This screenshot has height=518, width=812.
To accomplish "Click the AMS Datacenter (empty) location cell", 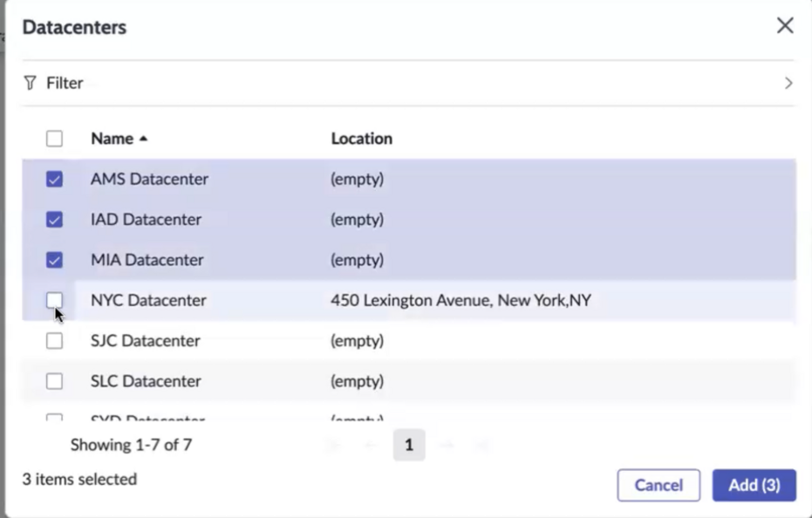I will (358, 180).
